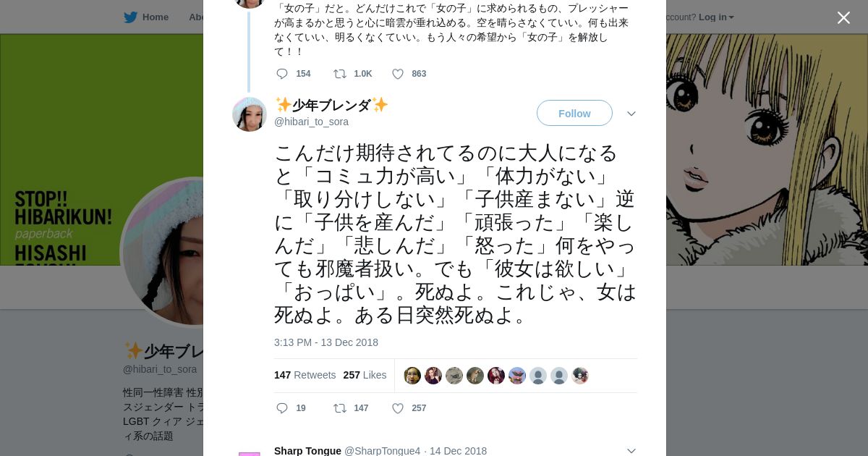This screenshot has height=456, width=868.
Task: Click the first liker's avatar thumbnail
Action: pos(412,376)
